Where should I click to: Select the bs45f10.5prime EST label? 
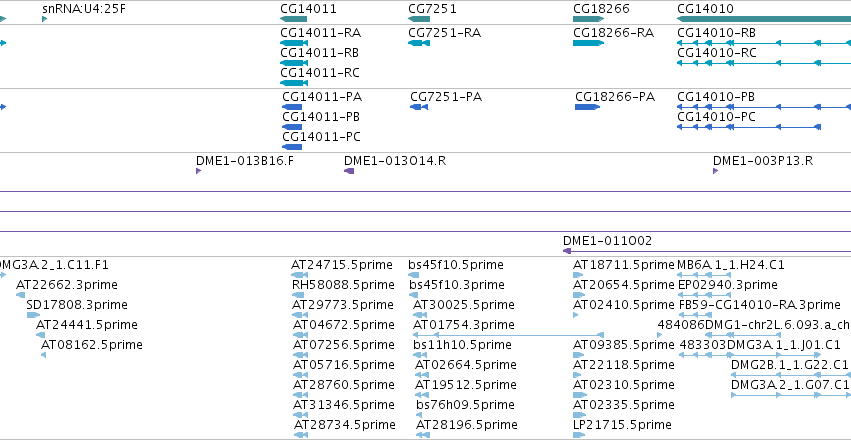[456, 265]
